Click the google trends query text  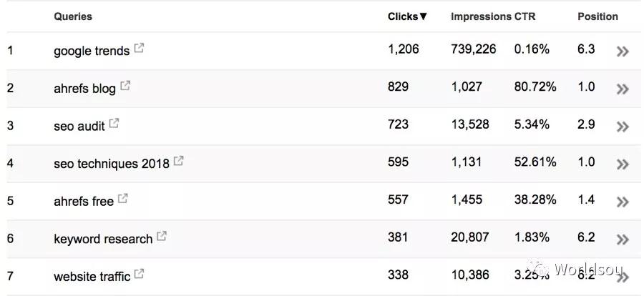(x=92, y=51)
